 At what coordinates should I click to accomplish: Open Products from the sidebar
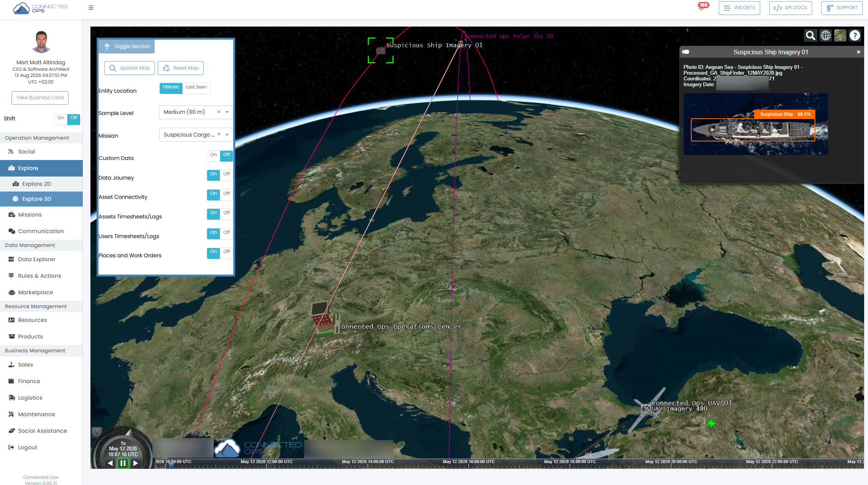(41, 337)
